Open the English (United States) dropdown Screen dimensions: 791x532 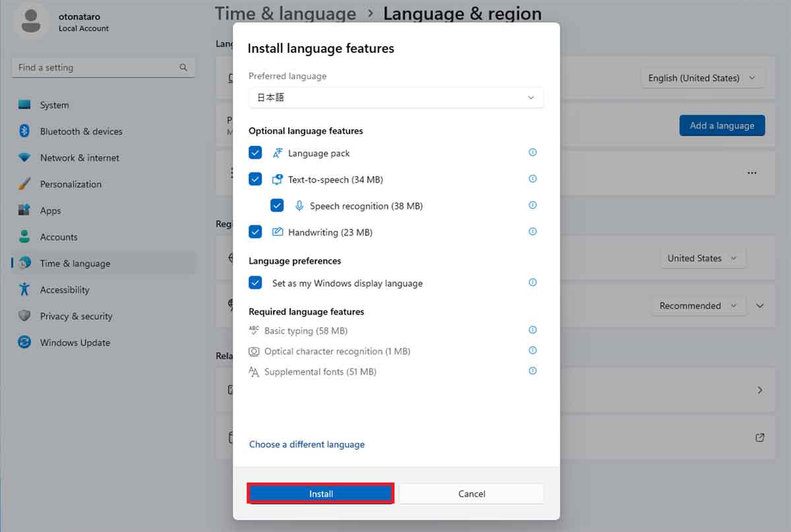click(703, 78)
